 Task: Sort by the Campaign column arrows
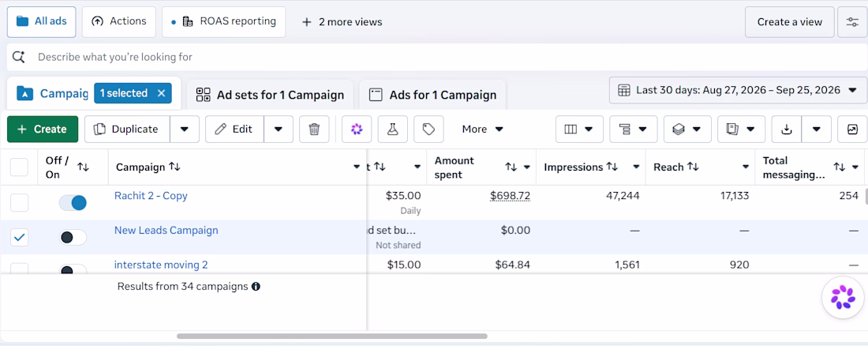click(174, 167)
